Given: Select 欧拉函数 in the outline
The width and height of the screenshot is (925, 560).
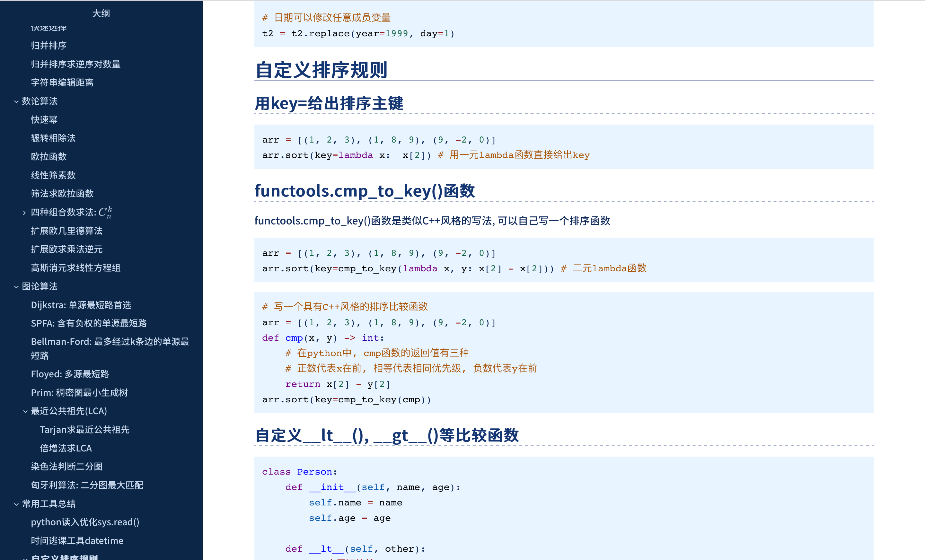Looking at the screenshot, I should 49,156.
